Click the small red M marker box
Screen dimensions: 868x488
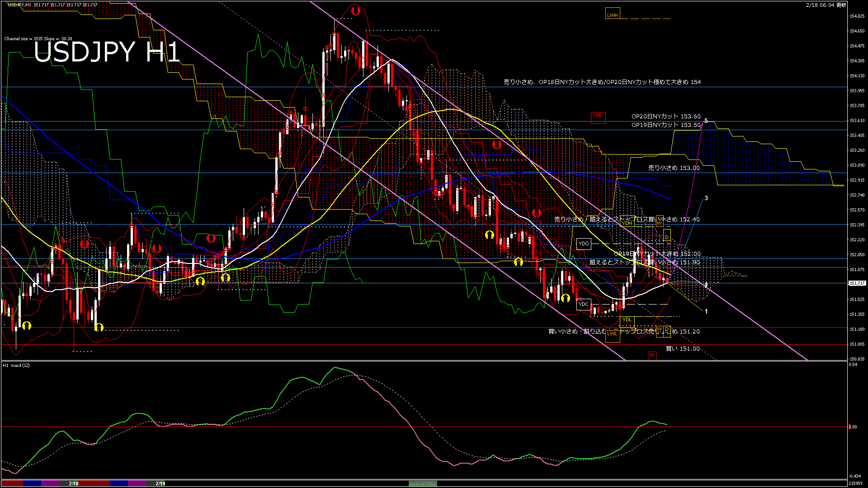[x=652, y=355]
